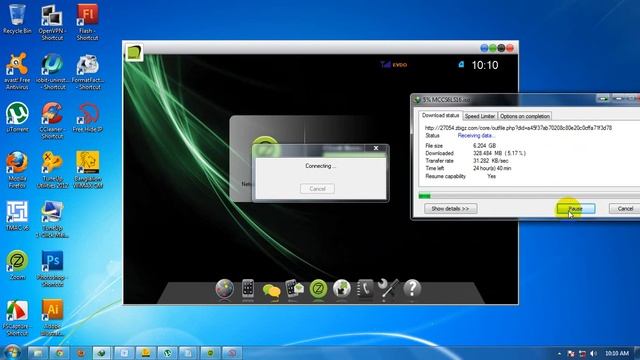
Task: Open Chrome from the taskbar
Action: (60, 353)
